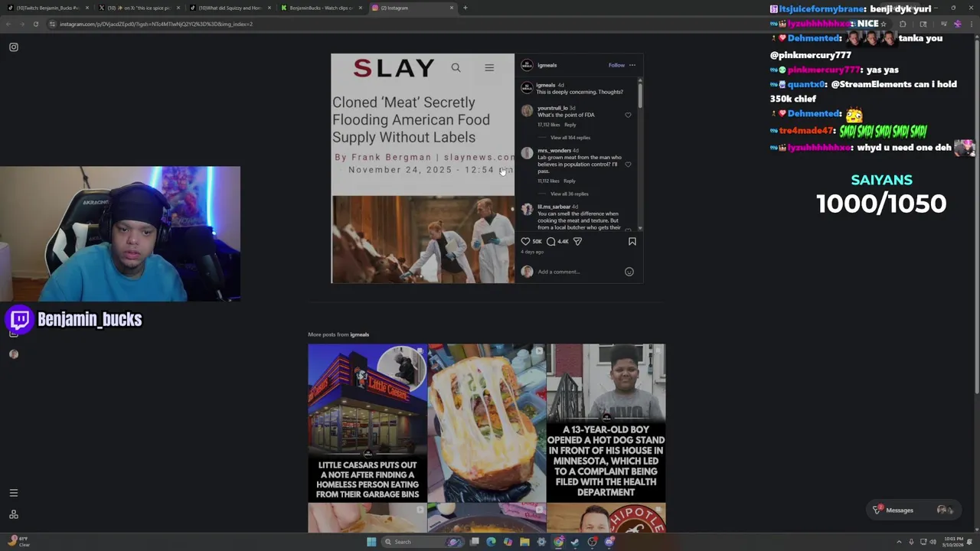
Task: Open Windows Start menu
Action: click(371, 542)
